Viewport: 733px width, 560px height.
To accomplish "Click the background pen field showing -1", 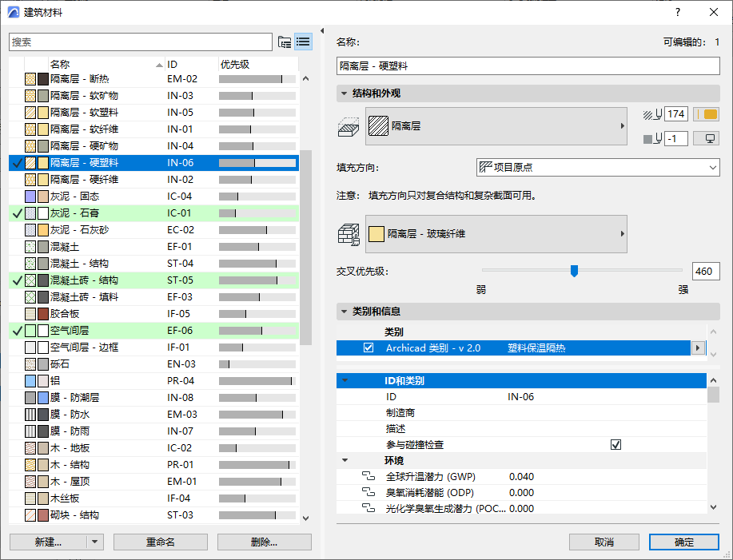I will 676,139.
